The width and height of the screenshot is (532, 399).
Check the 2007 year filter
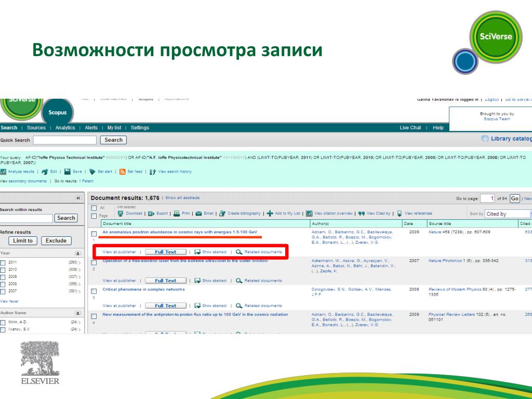[x=3, y=291]
